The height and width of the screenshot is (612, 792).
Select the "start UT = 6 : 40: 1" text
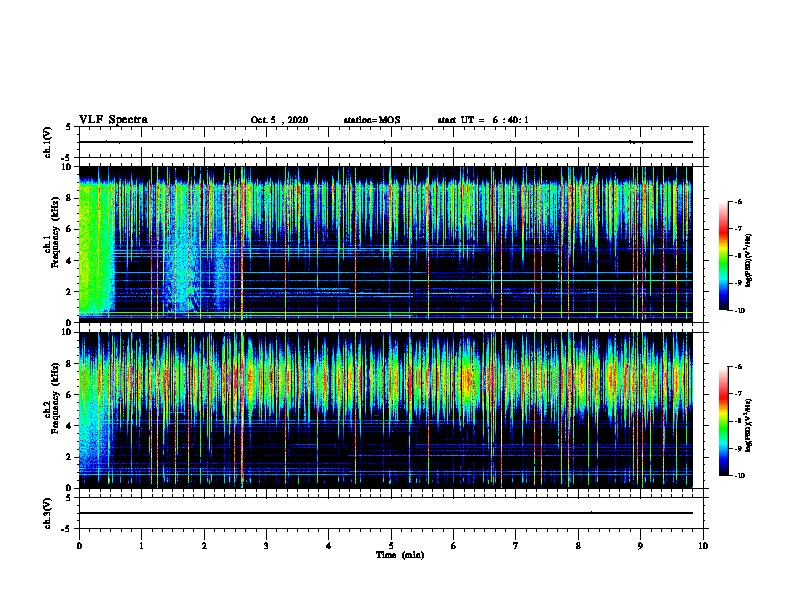point(483,120)
